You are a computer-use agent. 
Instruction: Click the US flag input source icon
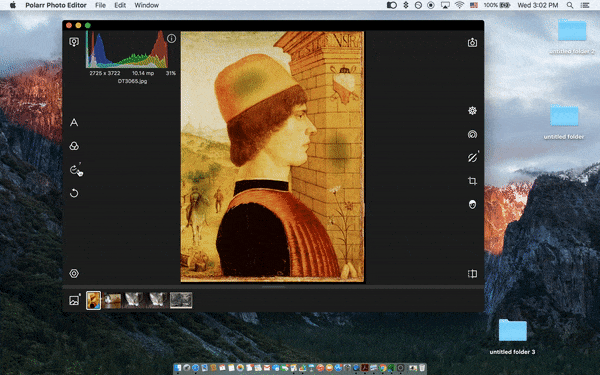click(474, 5)
